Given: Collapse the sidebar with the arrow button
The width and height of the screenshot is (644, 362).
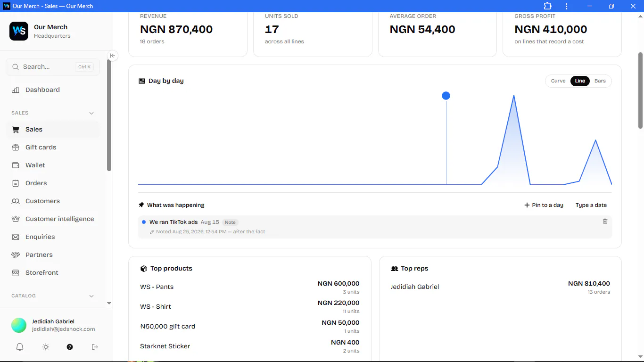Looking at the screenshot, I should (112, 56).
